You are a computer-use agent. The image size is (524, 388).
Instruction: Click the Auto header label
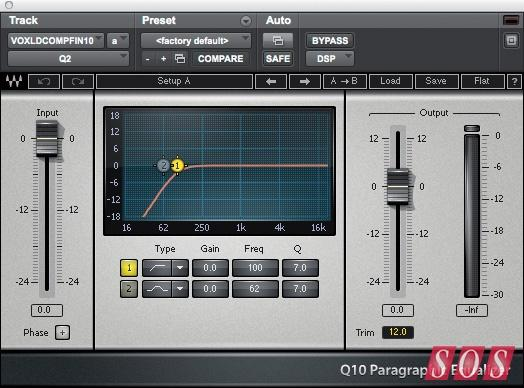(278, 20)
